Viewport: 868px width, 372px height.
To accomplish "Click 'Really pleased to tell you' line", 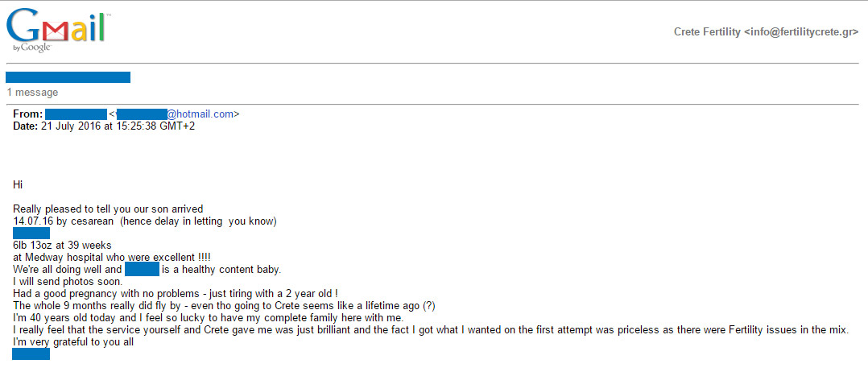I will [x=108, y=209].
